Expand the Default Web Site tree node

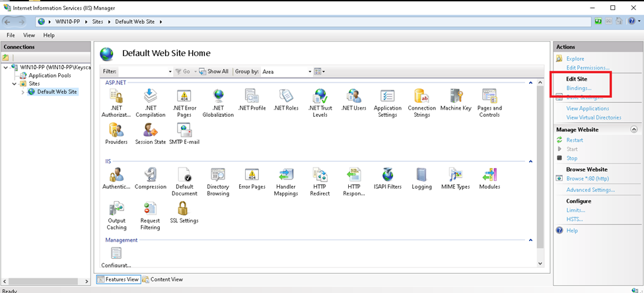click(x=22, y=92)
